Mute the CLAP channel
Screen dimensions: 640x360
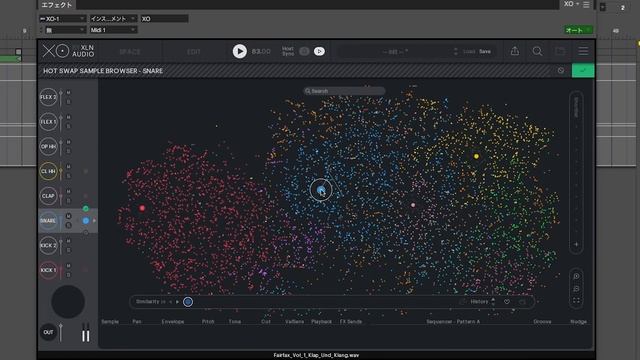[x=69, y=191]
